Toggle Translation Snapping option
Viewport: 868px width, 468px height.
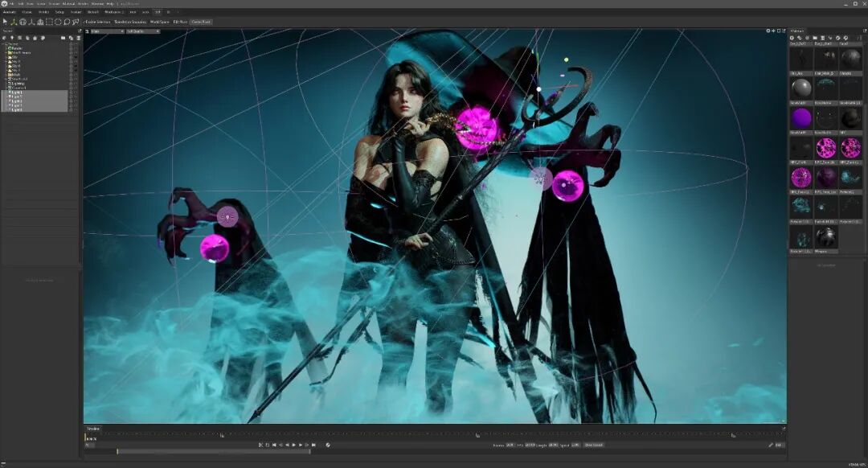(130, 22)
